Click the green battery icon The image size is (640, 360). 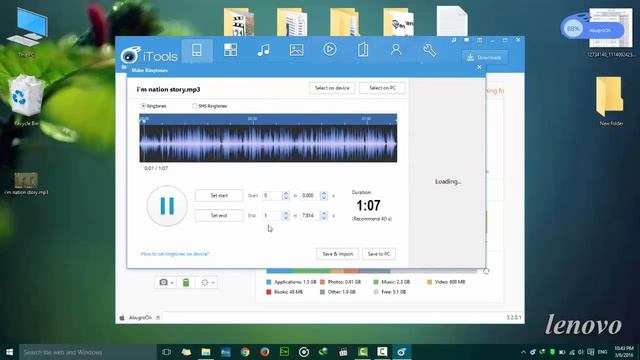click(186, 282)
